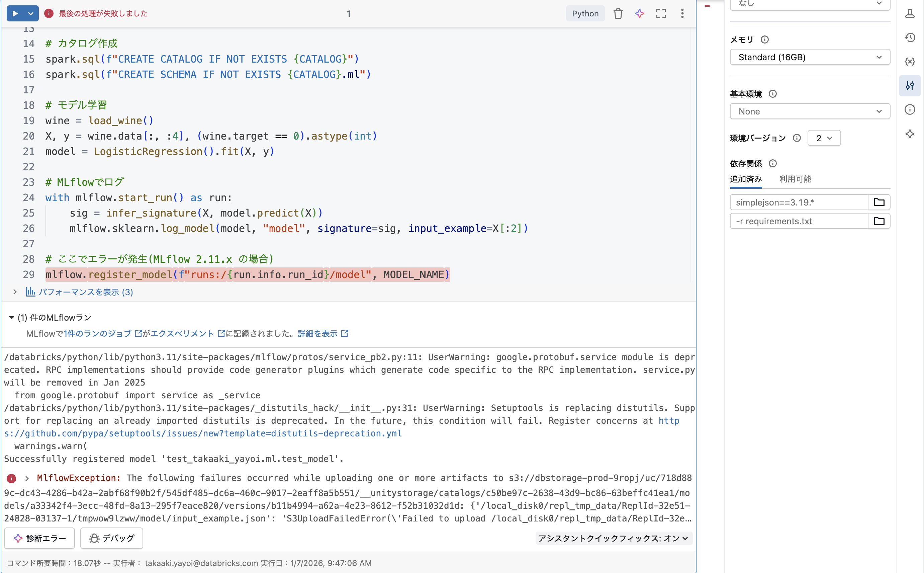
Task: Click the 診断エラー button
Action: click(39, 538)
